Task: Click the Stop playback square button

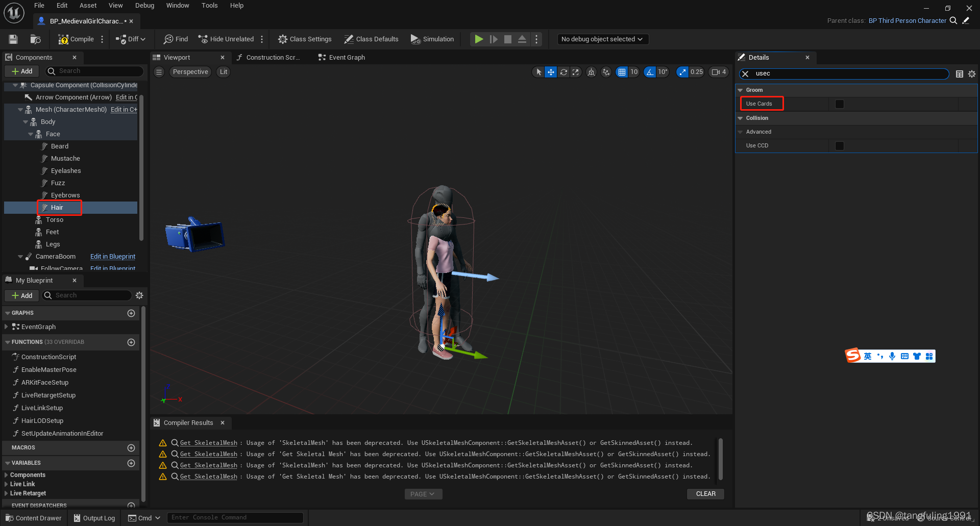Action: coord(508,39)
